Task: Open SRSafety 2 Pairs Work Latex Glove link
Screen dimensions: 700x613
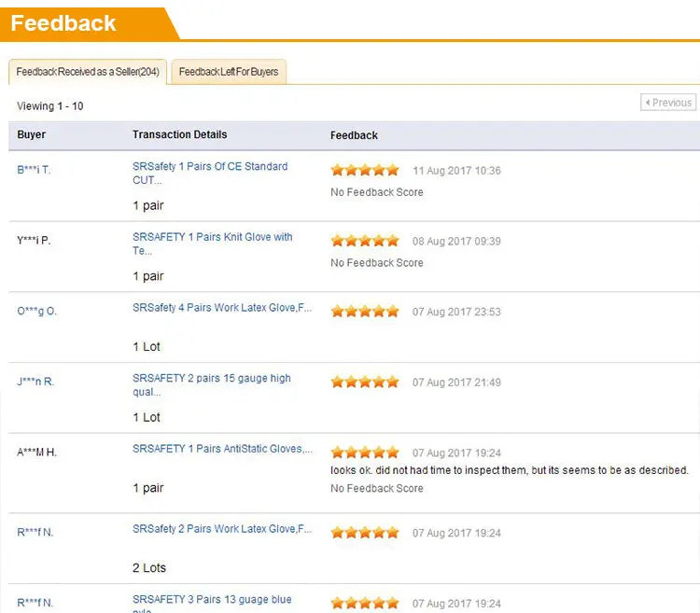Action: pyautogui.click(x=222, y=529)
